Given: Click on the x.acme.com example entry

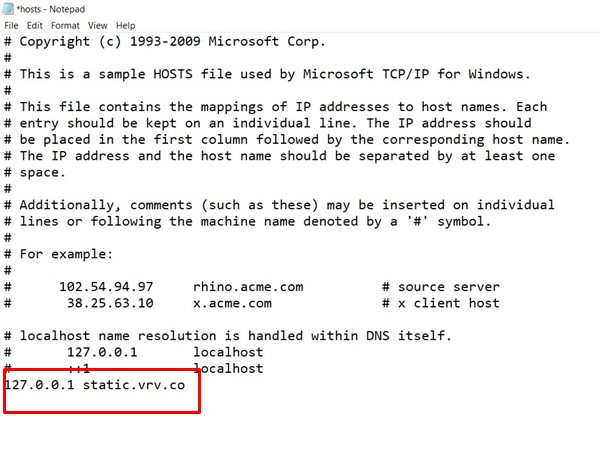Looking at the screenshot, I should pos(232,303).
